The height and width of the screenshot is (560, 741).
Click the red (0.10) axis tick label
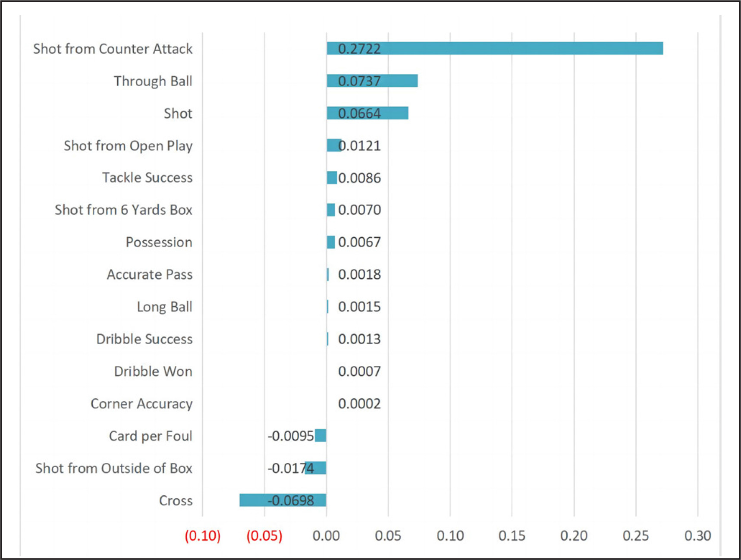[202, 535]
